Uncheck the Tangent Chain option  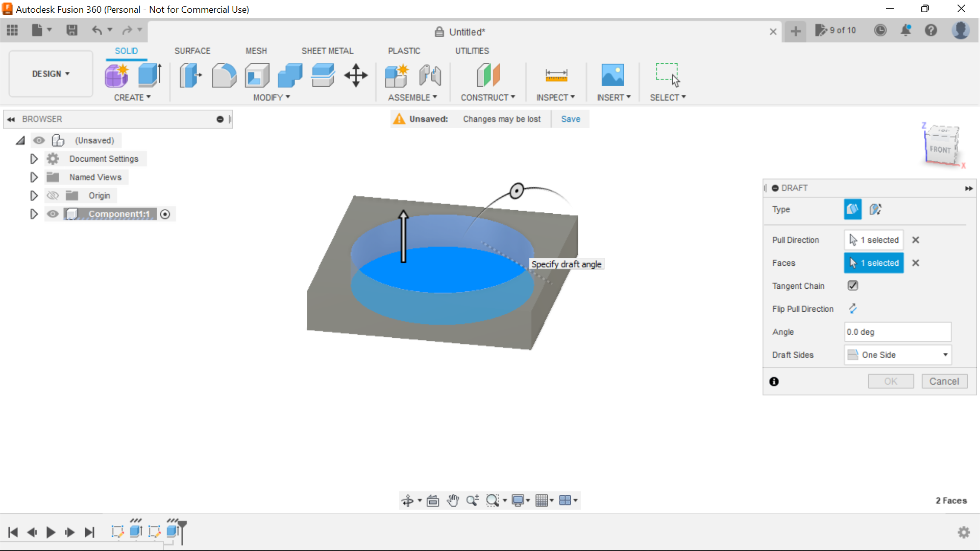coord(852,286)
